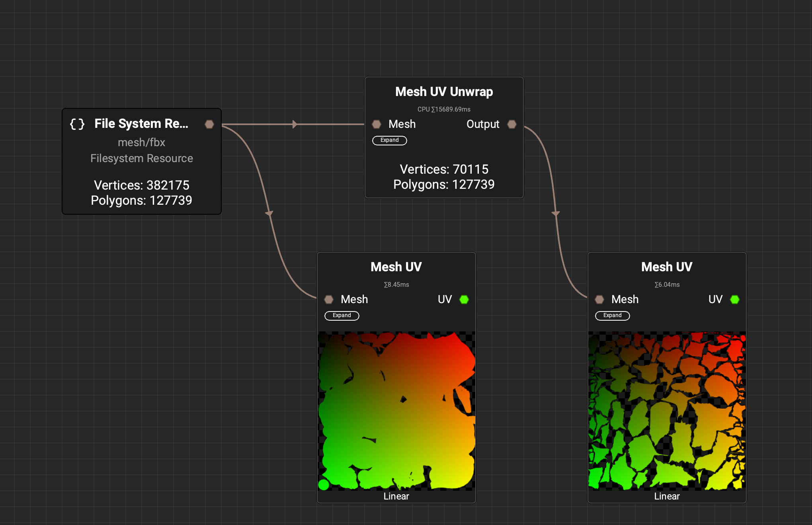Click the arrow on the wire into Mesh UV Unwrap
This screenshot has width=812, height=525.
pyautogui.click(x=295, y=124)
